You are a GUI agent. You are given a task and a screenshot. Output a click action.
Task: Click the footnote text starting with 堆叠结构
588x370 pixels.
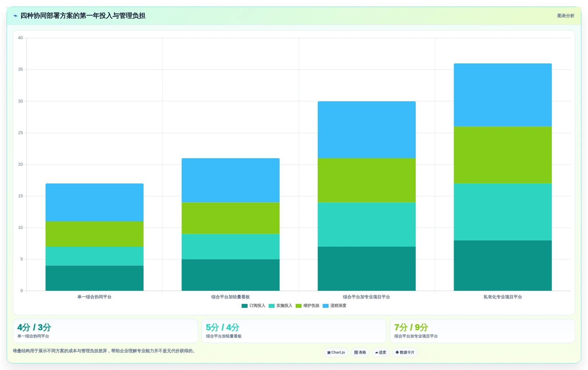[104, 351]
